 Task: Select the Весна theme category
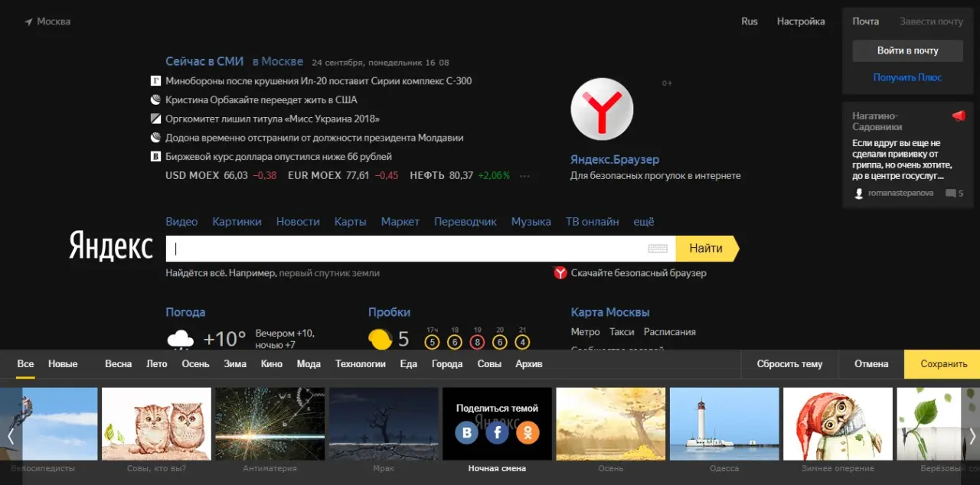pyautogui.click(x=119, y=364)
